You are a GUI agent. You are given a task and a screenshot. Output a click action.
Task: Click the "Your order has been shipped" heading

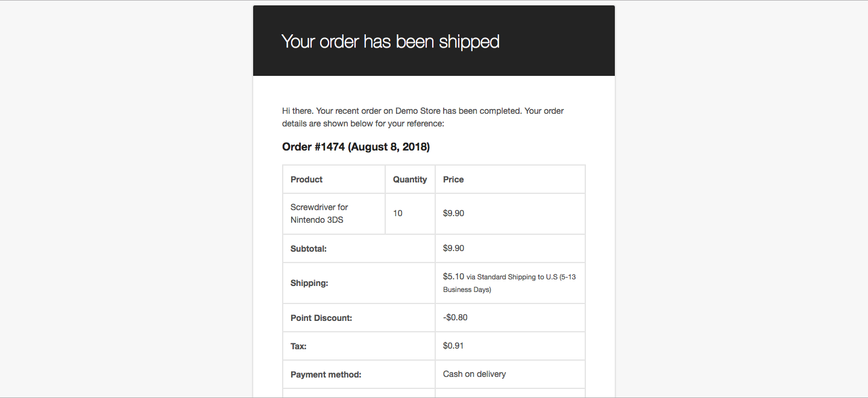tap(391, 42)
